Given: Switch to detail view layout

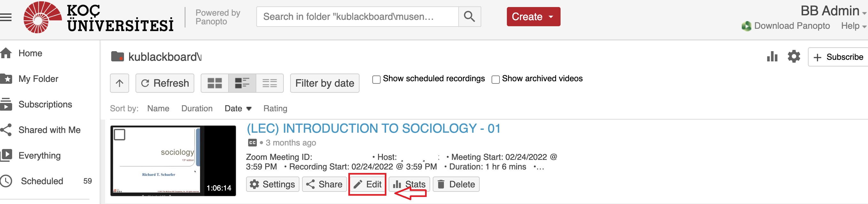Looking at the screenshot, I should click(242, 83).
